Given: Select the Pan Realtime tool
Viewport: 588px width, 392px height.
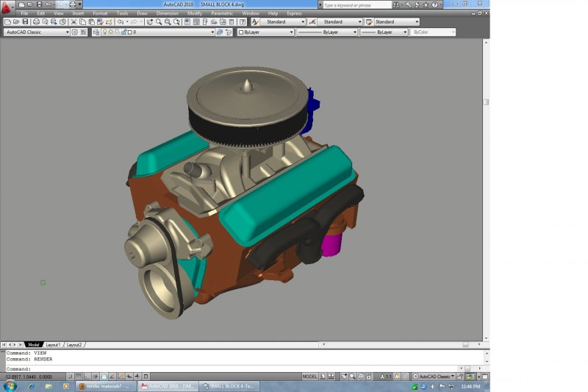Looking at the screenshot, I should click(149, 22).
